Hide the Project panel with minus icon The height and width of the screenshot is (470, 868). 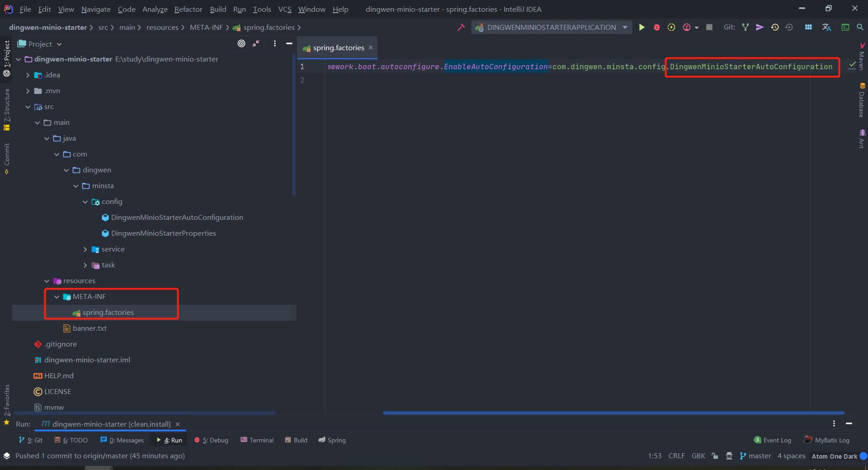[289, 43]
